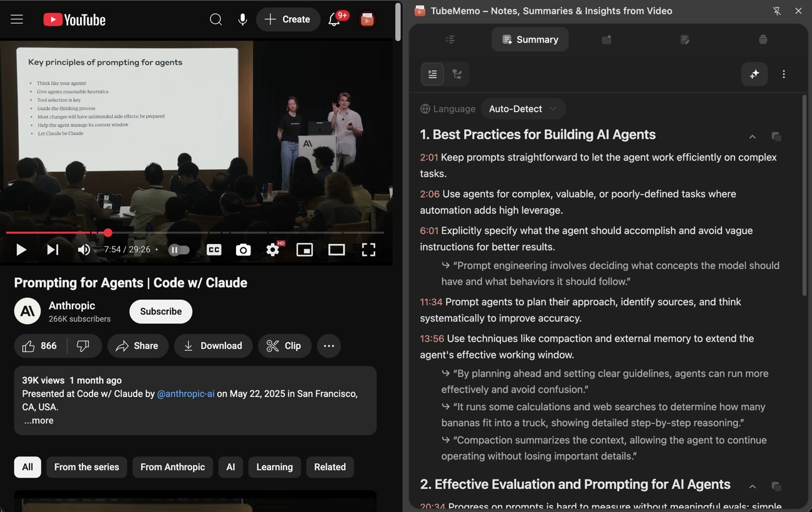The image size is (812, 512).
Task: Collapse the Best Practices section
Action: 752,137
